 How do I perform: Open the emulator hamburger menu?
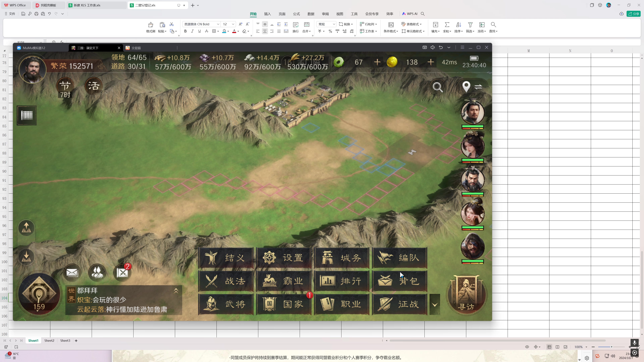[x=462, y=47]
